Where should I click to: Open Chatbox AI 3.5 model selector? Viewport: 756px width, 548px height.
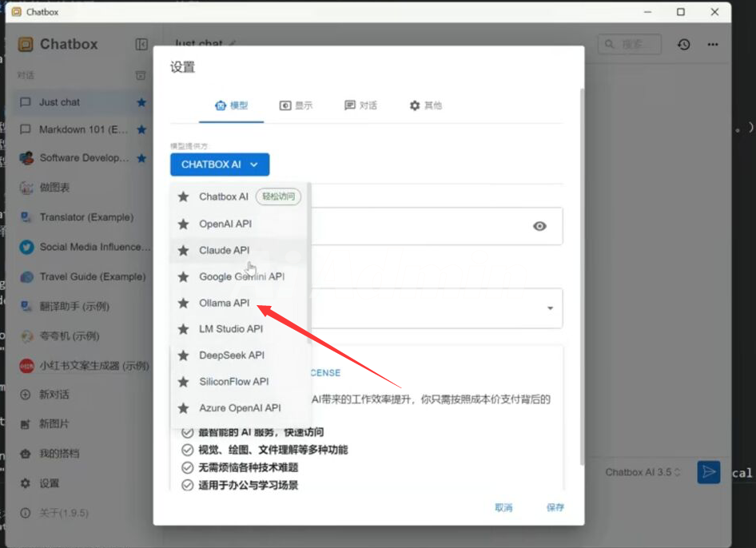pyautogui.click(x=643, y=472)
